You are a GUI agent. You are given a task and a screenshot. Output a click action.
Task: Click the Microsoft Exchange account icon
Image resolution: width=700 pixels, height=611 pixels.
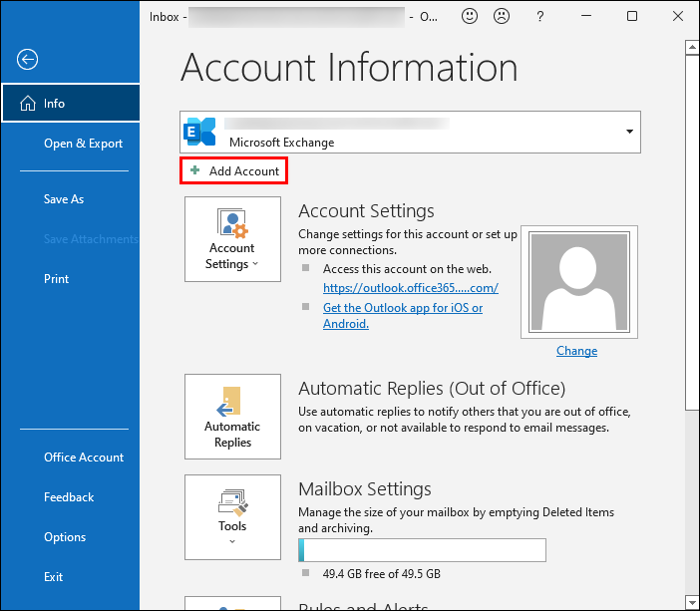click(199, 132)
